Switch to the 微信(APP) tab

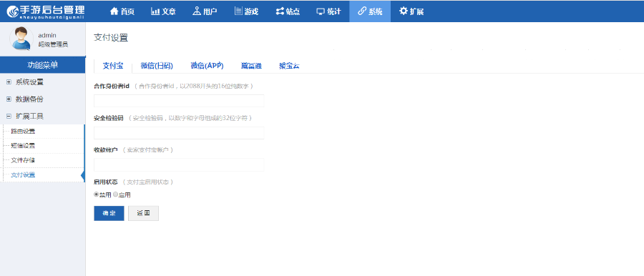207,66
